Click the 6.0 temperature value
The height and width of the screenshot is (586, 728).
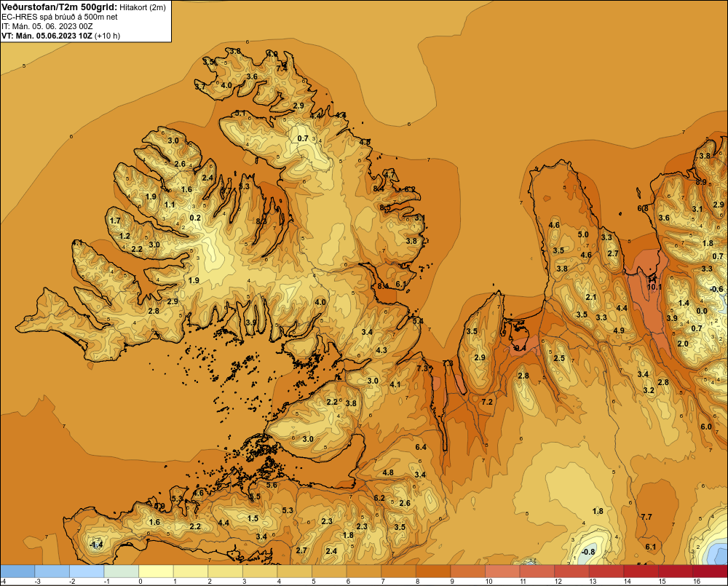(705, 427)
